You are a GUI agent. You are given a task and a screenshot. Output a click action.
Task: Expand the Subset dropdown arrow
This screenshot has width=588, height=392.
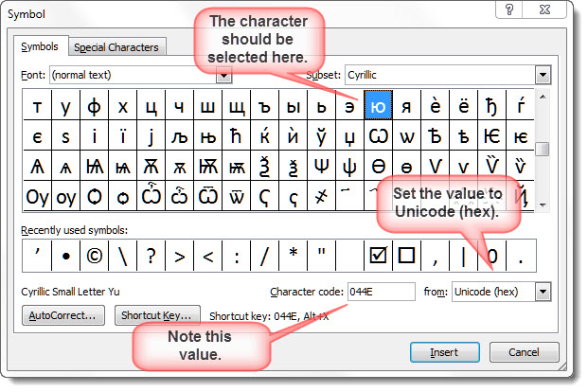543,74
